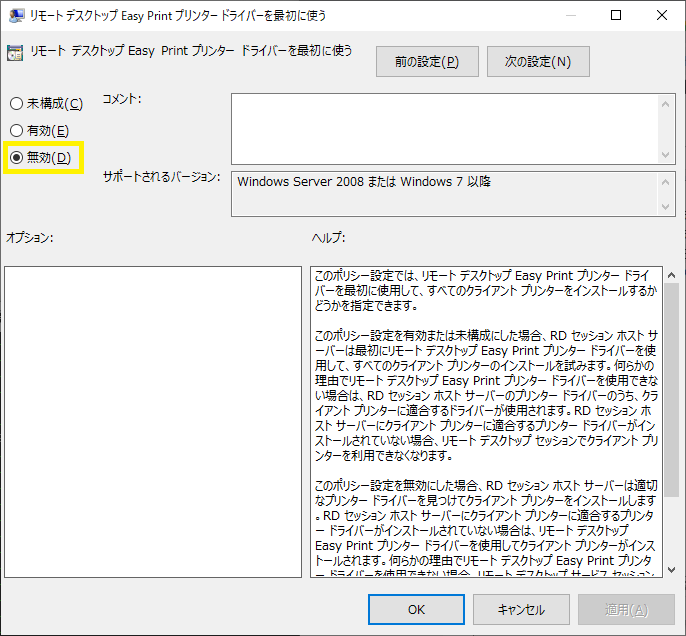Maximize the dialog window
The height and width of the screenshot is (636, 686).
tap(616, 15)
